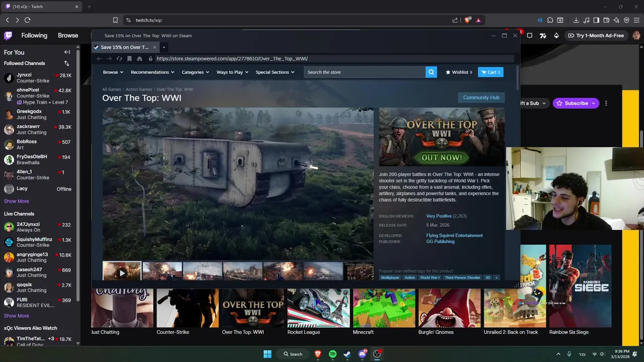
Task: Expand more tags with the plus button
Action: click(x=497, y=278)
